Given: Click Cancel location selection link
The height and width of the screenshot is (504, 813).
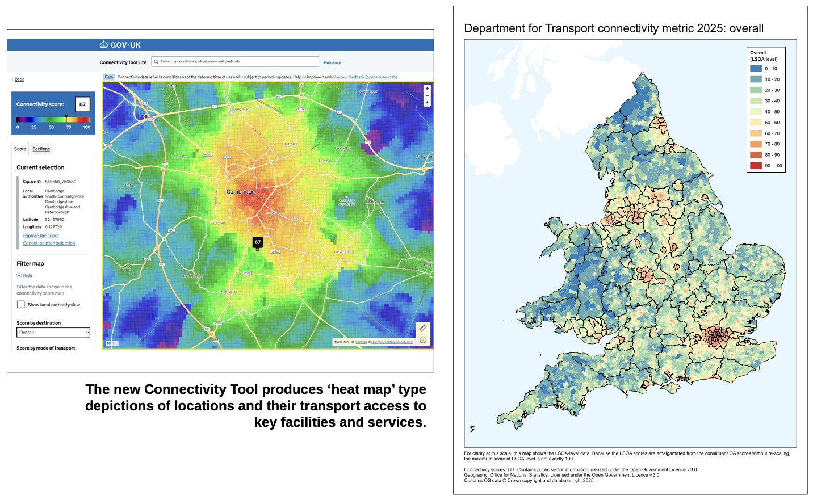Looking at the screenshot, I should point(49,243).
